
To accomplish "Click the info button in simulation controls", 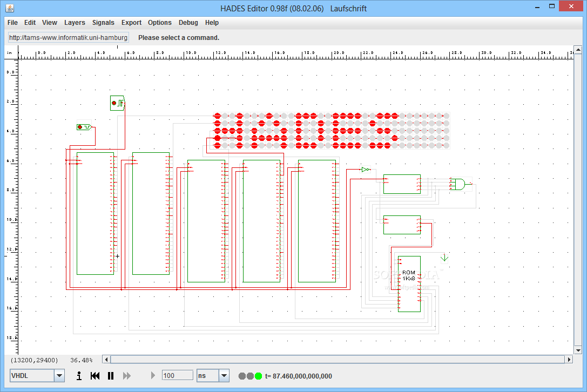I will coord(79,375).
